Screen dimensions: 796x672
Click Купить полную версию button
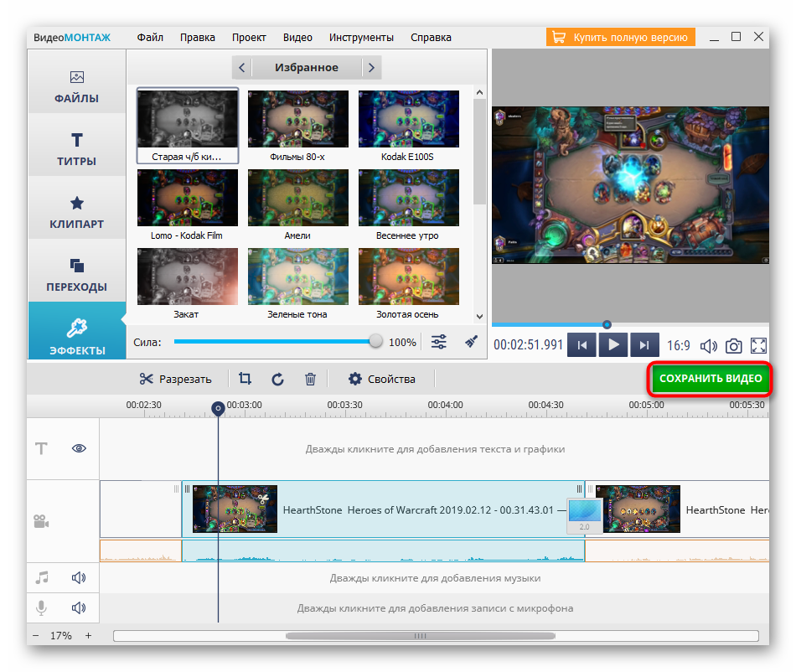pos(620,38)
